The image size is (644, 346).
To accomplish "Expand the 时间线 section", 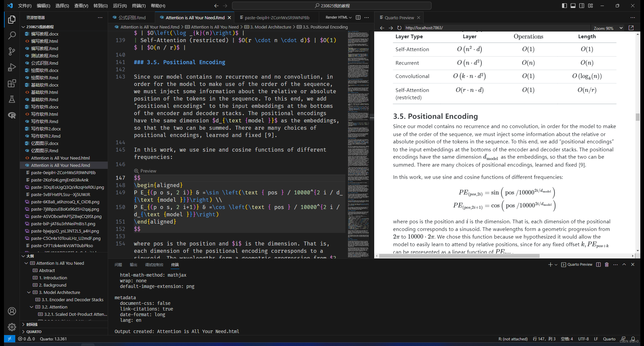I will pos(23,324).
